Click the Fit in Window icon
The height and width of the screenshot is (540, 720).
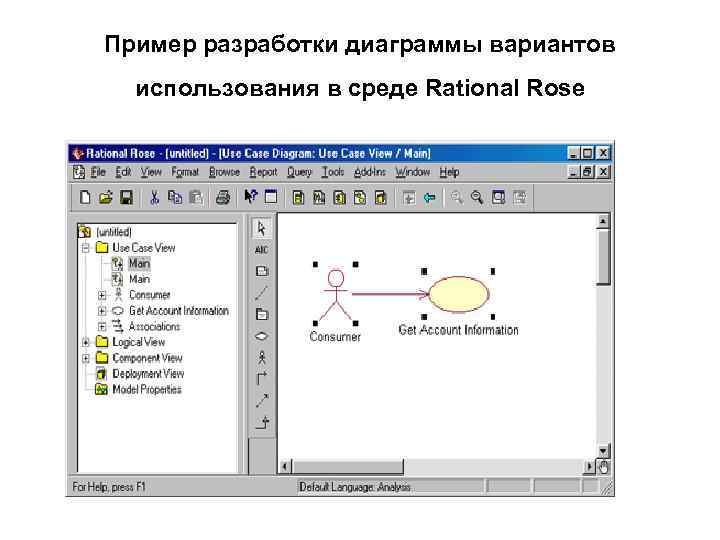click(498, 197)
